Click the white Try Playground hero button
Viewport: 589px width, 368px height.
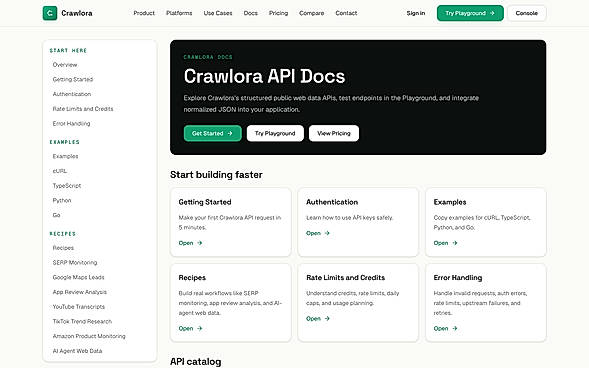275,133
